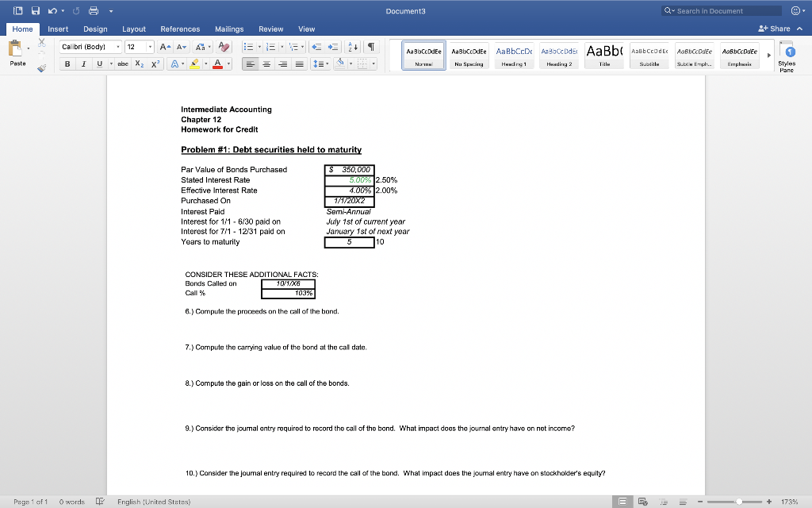Select center text alignment

click(x=266, y=63)
